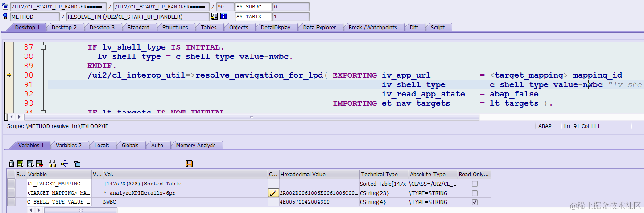The image size is (644, 213).
Task: Click the variables table horizontal scrollbar thumb
Action: [80, 210]
